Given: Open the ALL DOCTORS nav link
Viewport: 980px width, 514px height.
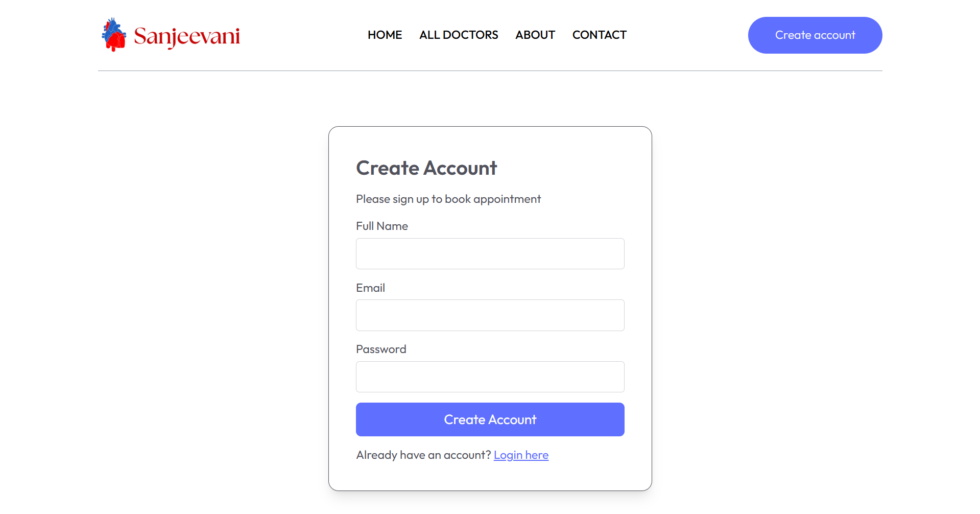Looking at the screenshot, I should 459,35.
